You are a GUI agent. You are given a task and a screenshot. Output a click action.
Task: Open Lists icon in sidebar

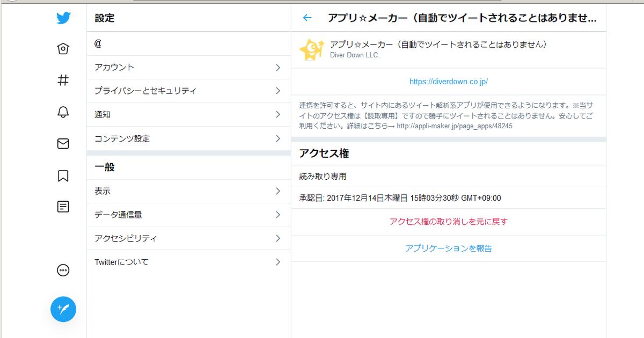63,207
